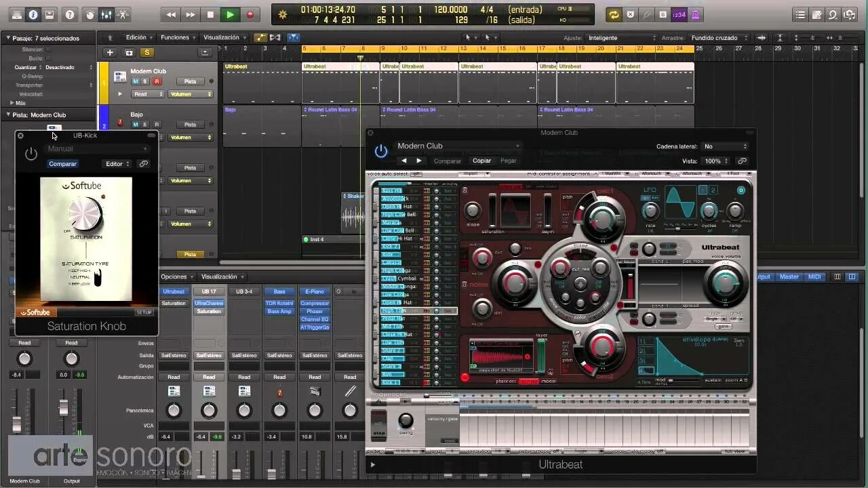Open the Vista 100% zoom dropdown
Viewport: 868px width, 488px height.
tap(716, 161)
